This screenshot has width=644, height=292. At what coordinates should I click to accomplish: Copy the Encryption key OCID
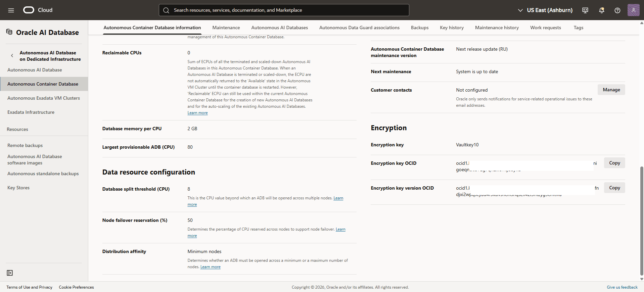(614, 163)
